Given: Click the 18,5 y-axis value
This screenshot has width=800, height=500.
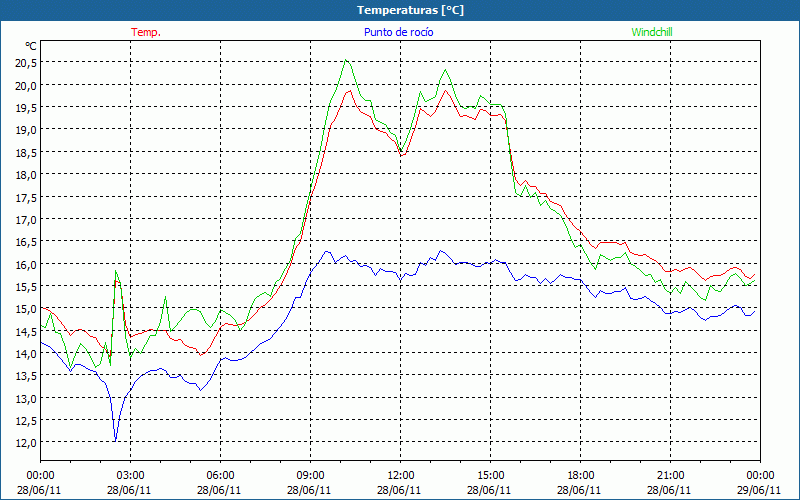Looking at the screenshot, I should (28, 152).
